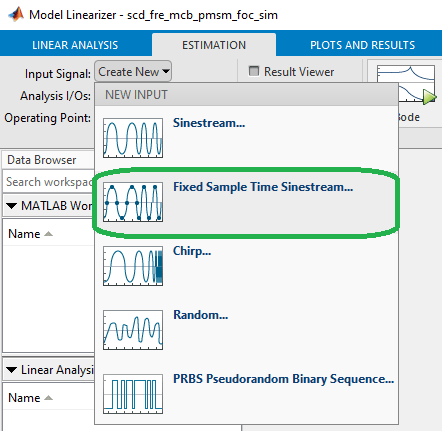The width and height of the screenshot is (442, 431).
Task: Click the PRBS binary sequence icon
Action: tap(133, 394)
